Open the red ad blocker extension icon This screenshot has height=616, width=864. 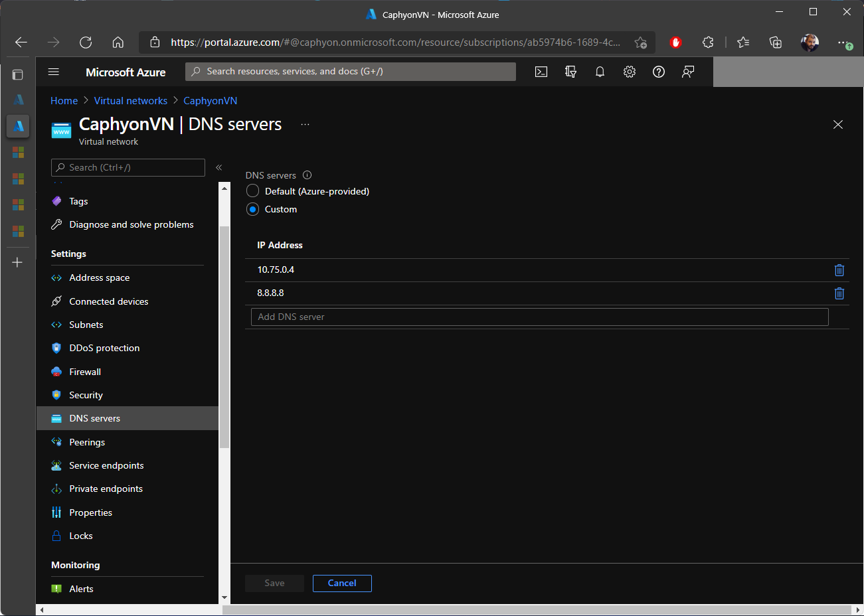click(x=676, y=42)
